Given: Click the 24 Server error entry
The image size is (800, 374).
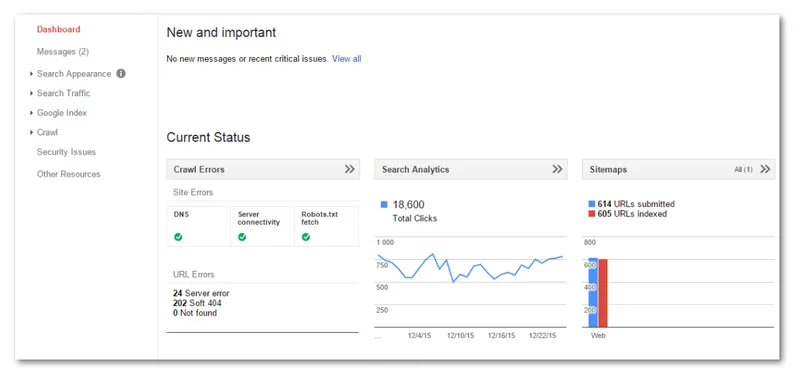Looking at the screenshot, I should (x=201, y=293).
